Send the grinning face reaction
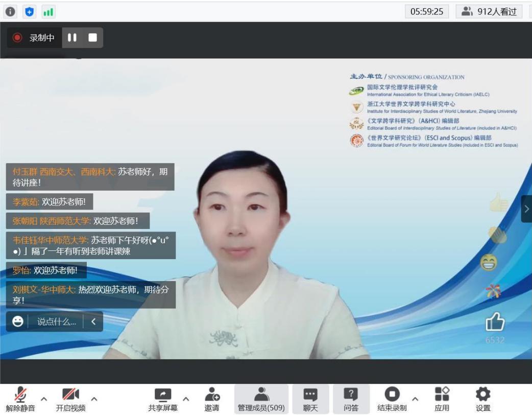532x415 pixels. (489, 262)
